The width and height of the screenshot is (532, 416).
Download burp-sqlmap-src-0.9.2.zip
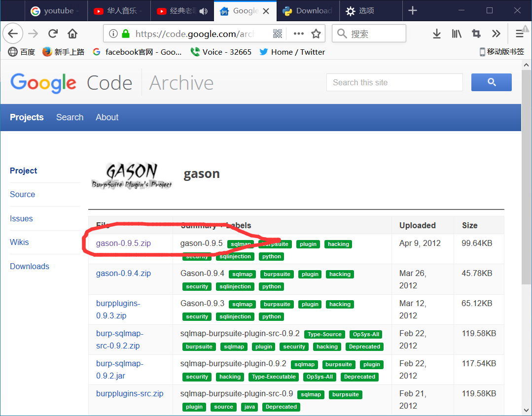(119, 340)
